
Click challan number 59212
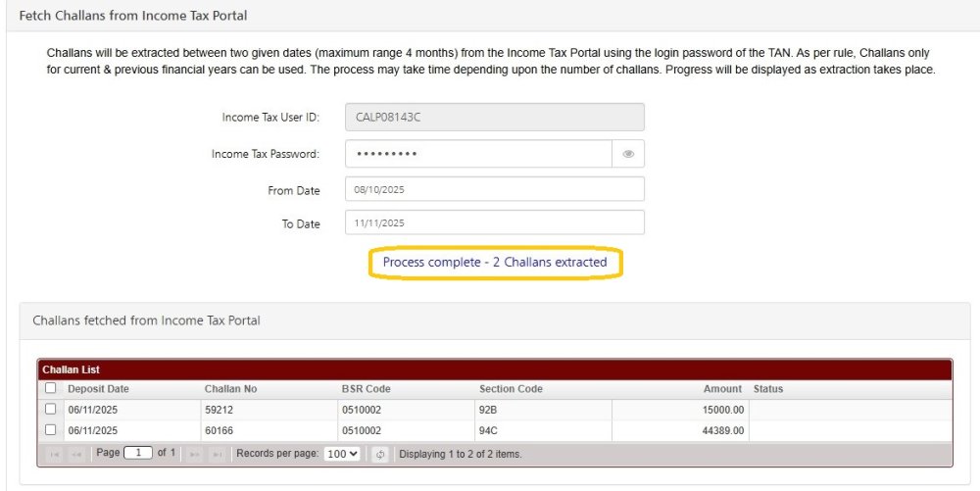coord(219,411)
